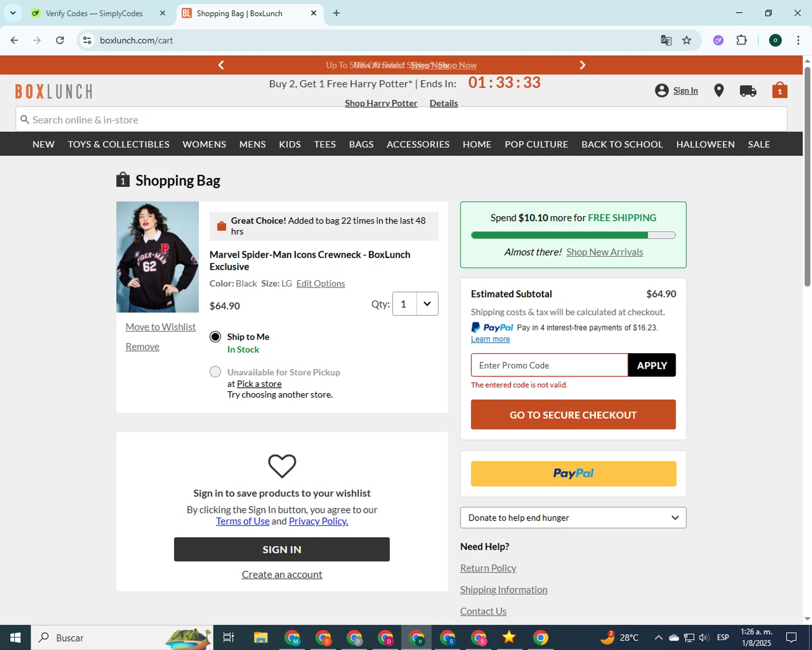Switch to Verify Codes SimplyCodes tab
The width and height of the screenshot is (812, 650).
99,13
